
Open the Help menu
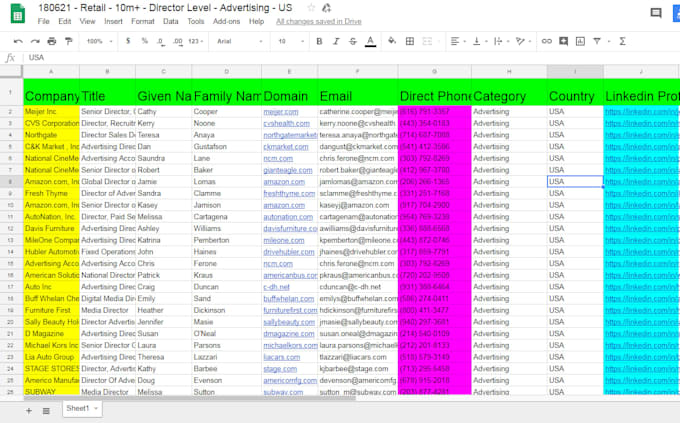click(x=256, y=21)
